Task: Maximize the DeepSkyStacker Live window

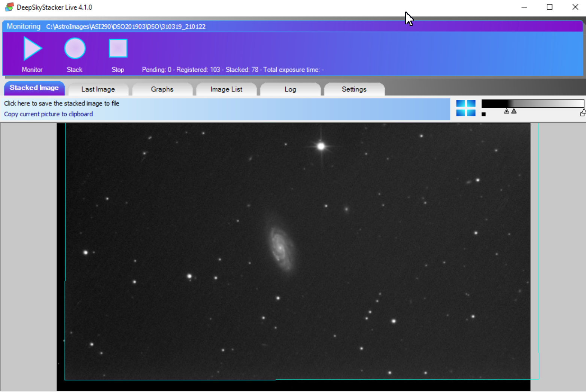Action: pyautogui.click(x=549, y=7)
